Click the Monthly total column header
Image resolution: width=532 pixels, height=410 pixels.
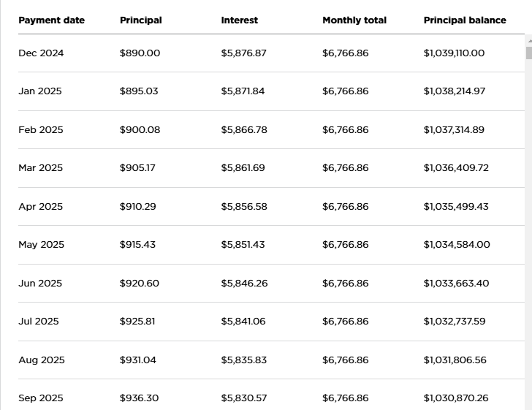354,20
